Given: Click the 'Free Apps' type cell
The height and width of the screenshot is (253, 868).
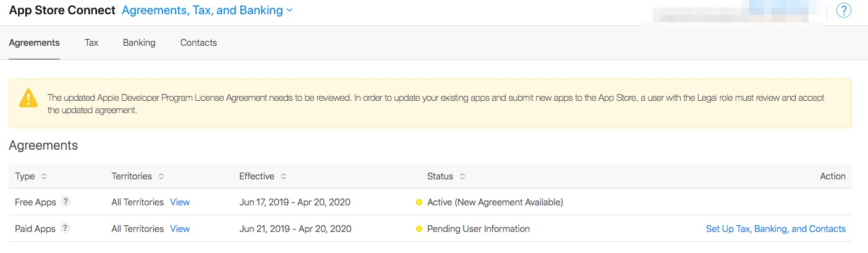Looking at the screenshot, I should pos(35,202).
